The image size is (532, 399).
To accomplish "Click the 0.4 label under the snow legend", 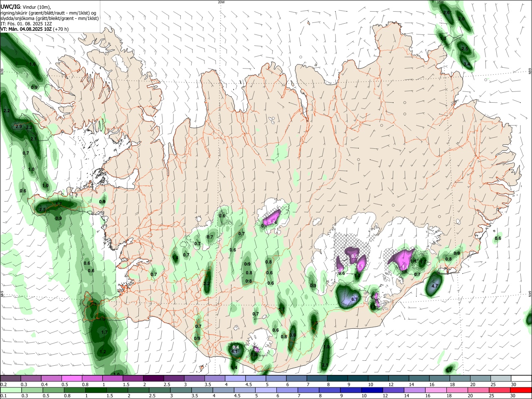I will click(44, 384).
